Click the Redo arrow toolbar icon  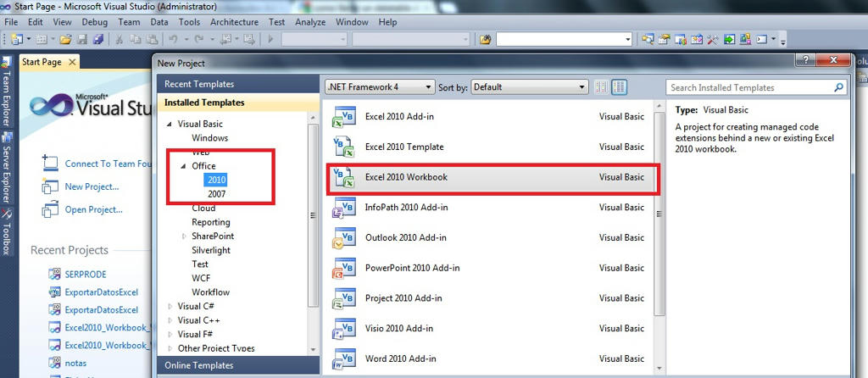tap(198, 39)
